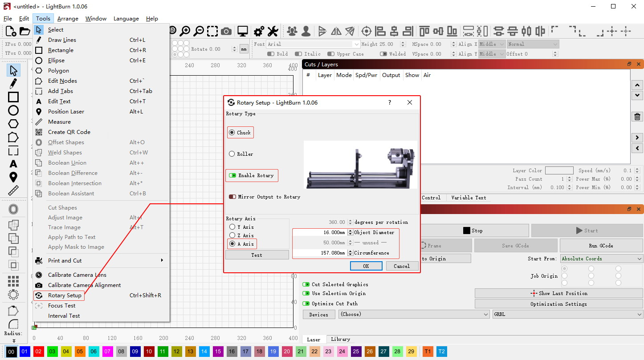Choose Create QR Code in Tools menu
Viewport: 644px width, 360px height.
(101, 132)
